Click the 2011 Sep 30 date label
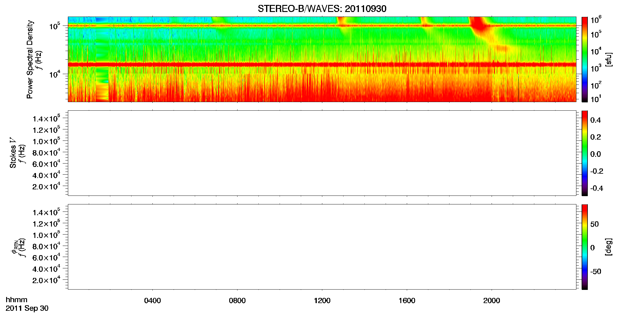The width and height of the screenshot is (644, 332). [27, 308]
